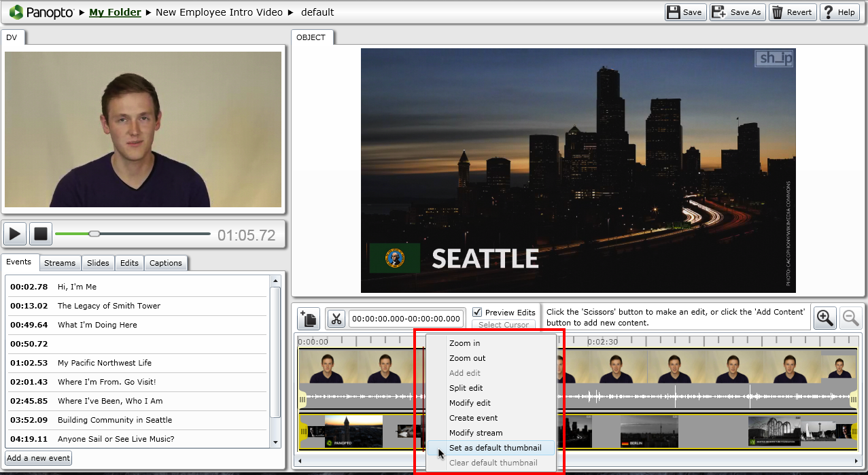Choose Modify stream from context menu
This screenshot has height=475, width=868.
click(x=491, y=433)
